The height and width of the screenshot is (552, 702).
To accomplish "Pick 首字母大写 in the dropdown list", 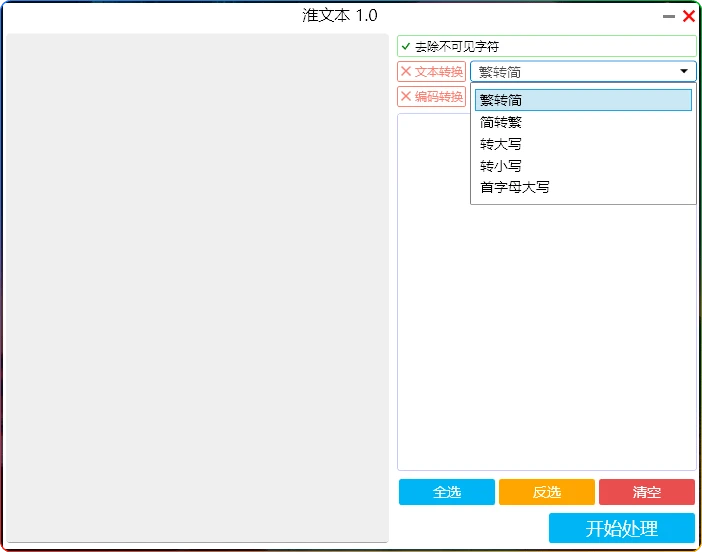I will point(583,188).
